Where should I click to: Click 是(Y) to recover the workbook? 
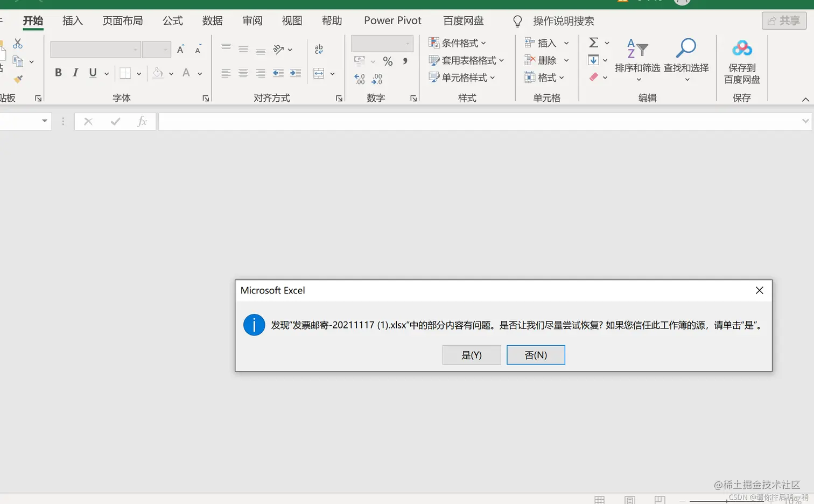472,355
